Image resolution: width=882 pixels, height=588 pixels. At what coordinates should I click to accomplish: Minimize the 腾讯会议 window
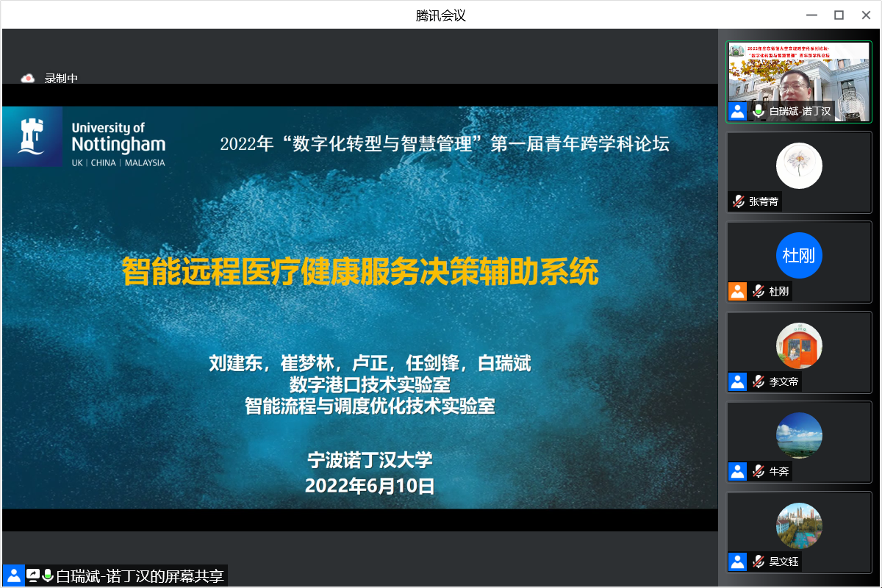tap(811, 15)
